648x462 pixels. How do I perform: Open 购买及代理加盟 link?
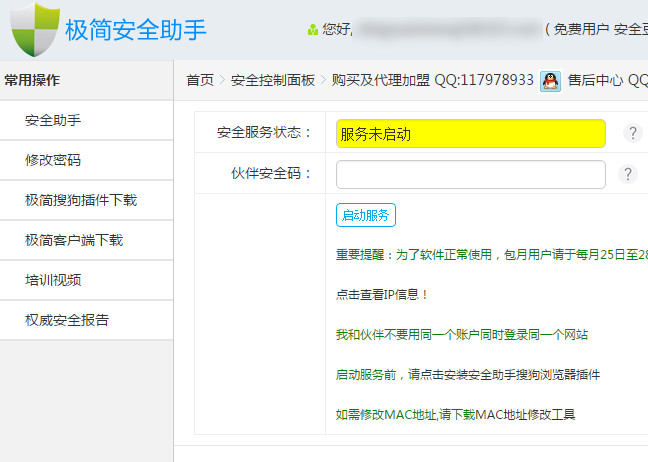click(x=381, y=81)
